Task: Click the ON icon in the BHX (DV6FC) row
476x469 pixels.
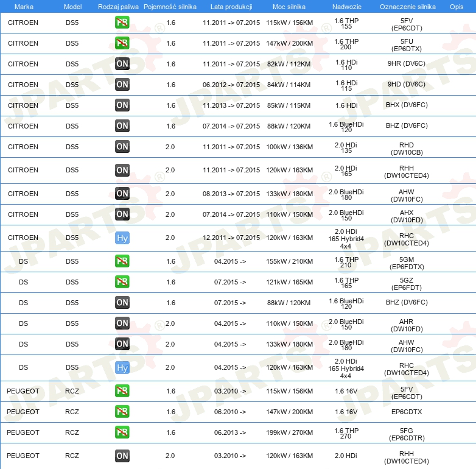Action: click(122, 105)
